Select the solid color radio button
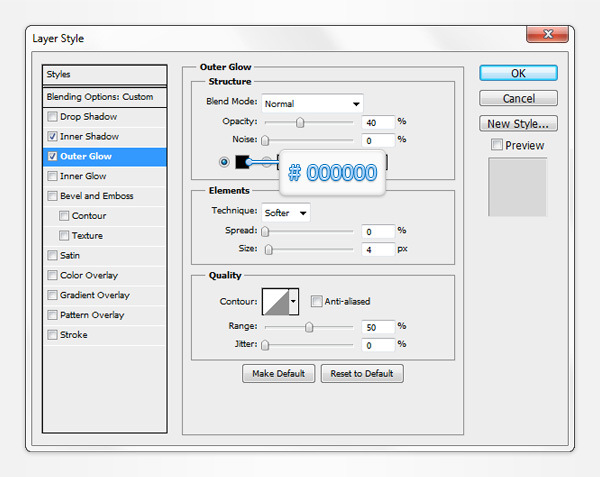Screen dimensions: 600x477 [224, 162]
